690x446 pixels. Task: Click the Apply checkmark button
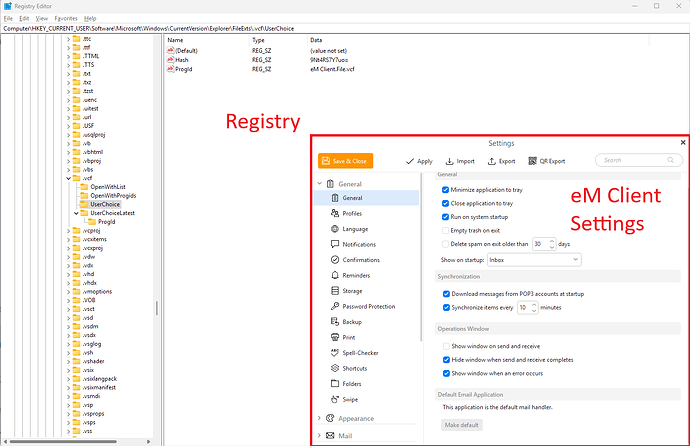coord(419,161)
